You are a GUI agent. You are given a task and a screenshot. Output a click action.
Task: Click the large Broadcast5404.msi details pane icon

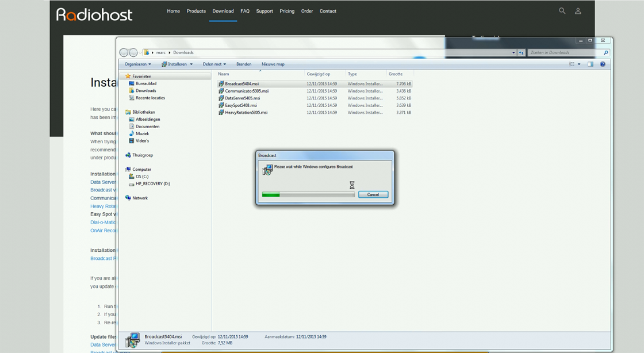click(x=132, y=340)
